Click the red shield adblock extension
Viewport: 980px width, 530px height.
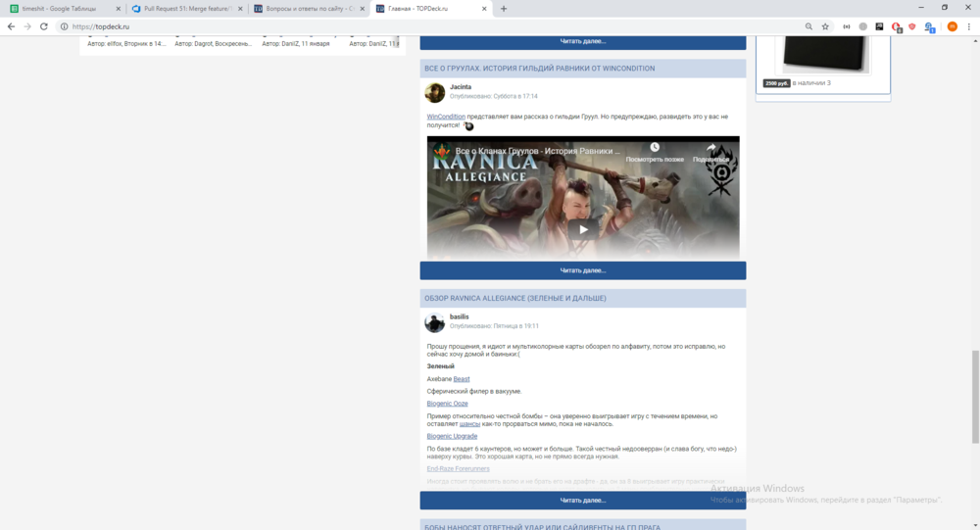tap(912, 26)
